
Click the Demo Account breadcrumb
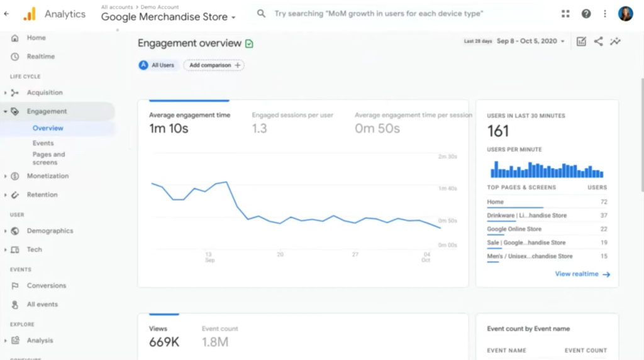[x=159, y=7]
